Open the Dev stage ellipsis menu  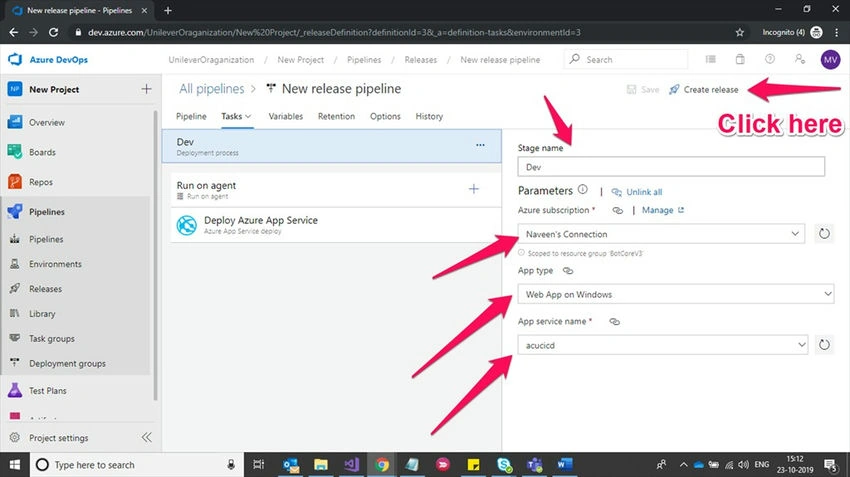(x=480, y=145)
